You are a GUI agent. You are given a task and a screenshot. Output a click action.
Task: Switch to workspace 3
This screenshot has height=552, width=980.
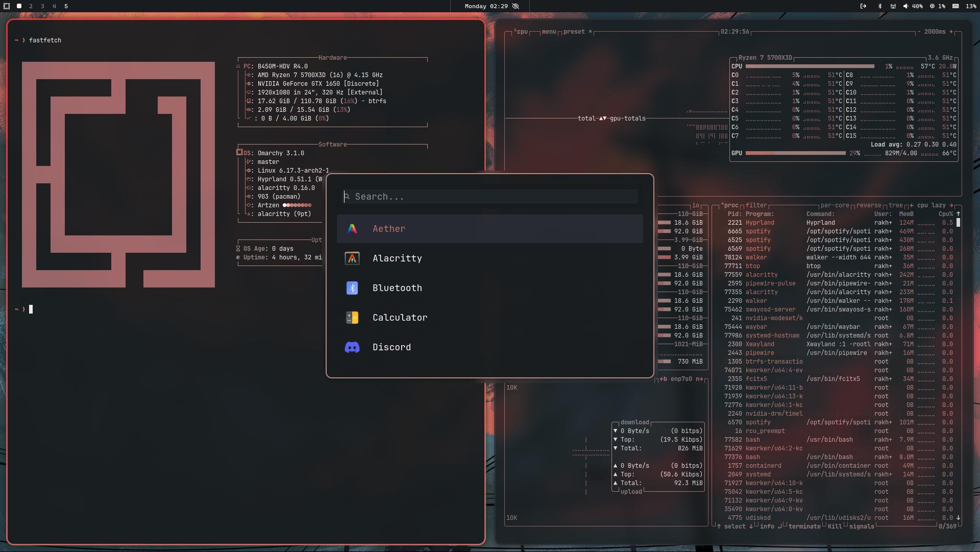[42, 6]
